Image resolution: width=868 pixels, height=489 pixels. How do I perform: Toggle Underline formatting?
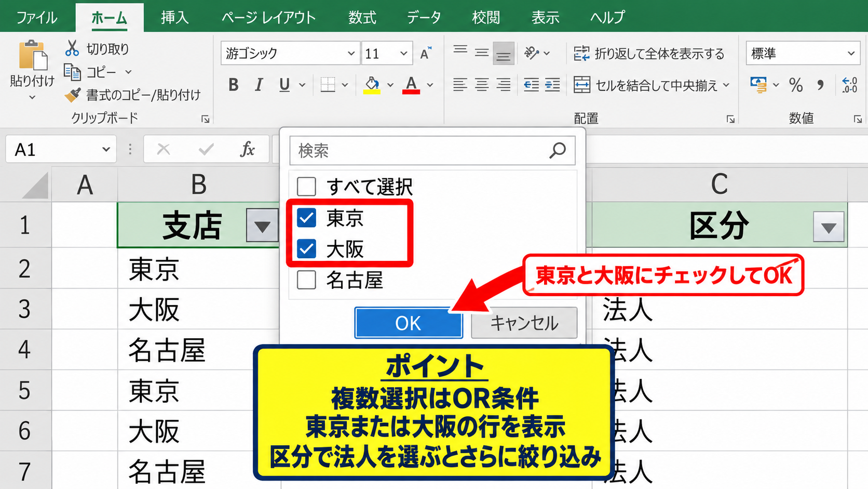coord(284,85)
